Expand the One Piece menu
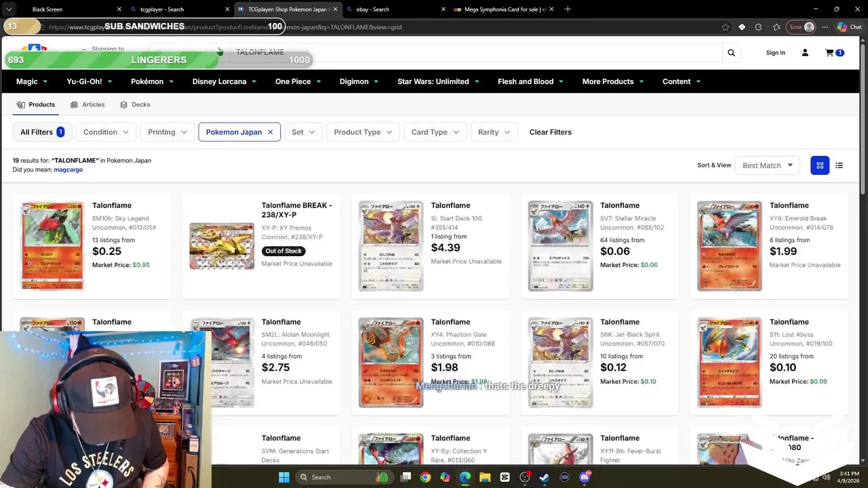 pyautogui.click(x=298, y=81)
